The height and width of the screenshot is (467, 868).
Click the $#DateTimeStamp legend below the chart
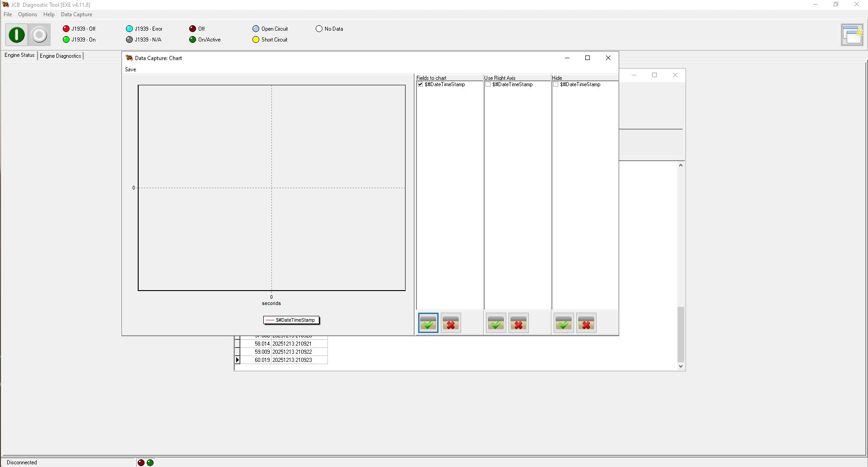(291, 320)
